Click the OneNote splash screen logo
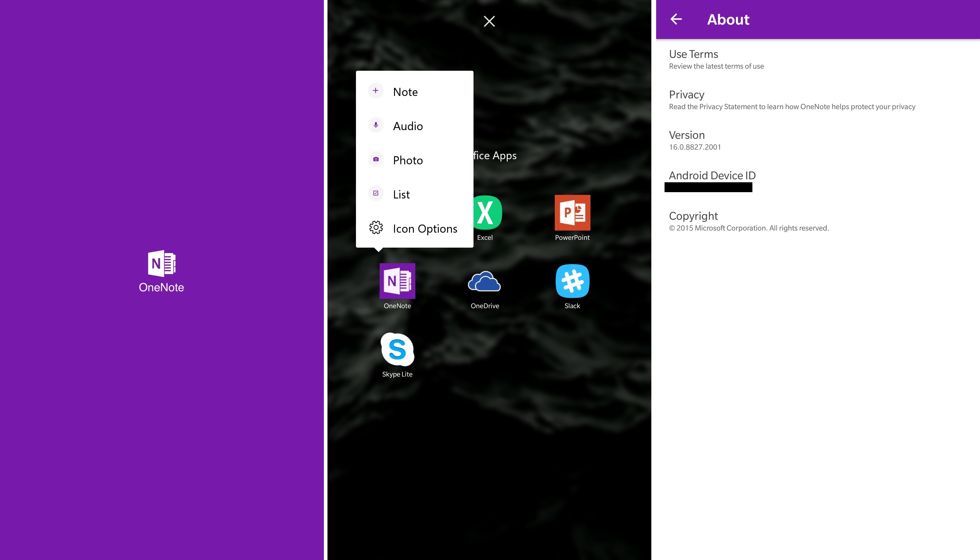980x560 pixels. click(x=162, y=263)
